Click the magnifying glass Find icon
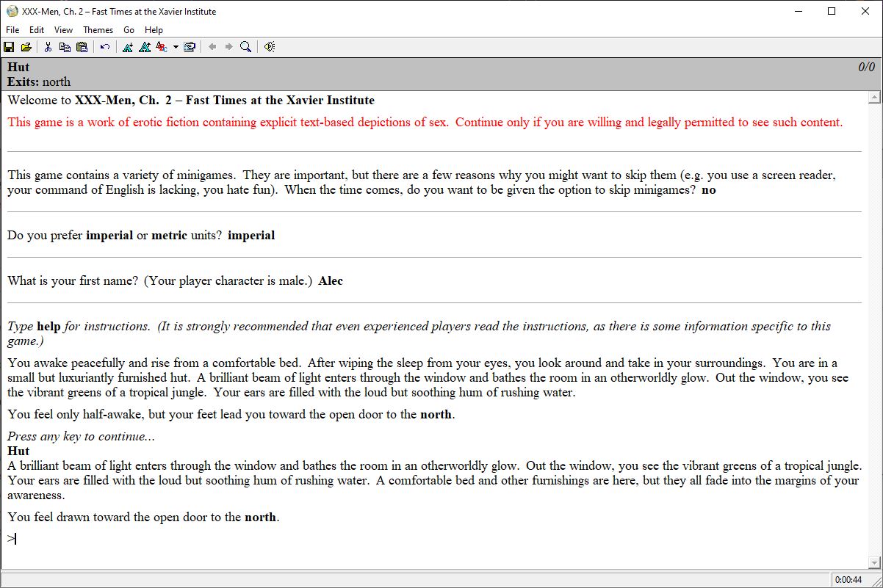The height and width of the screenshot is (588, 883). click(x=245, y=47)
